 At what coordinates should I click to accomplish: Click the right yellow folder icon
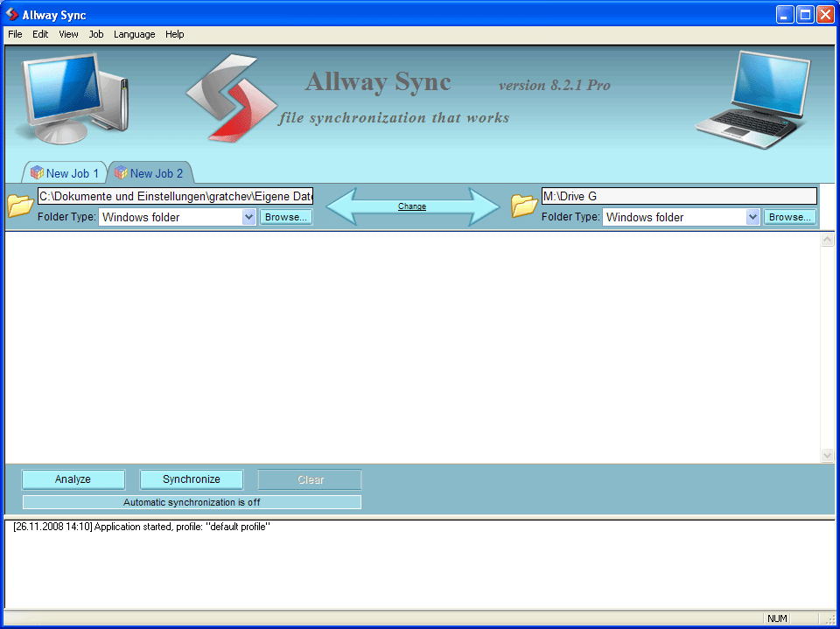(523, 205)
